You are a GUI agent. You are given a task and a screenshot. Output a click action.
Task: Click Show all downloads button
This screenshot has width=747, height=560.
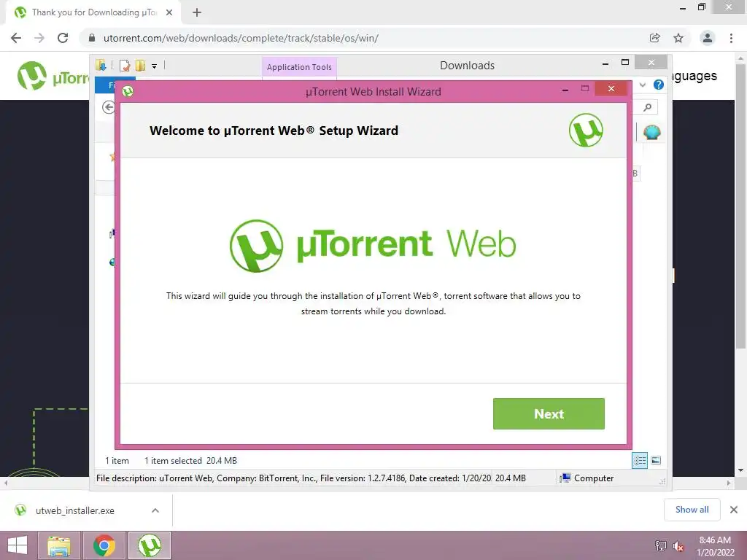click(692, 510)
